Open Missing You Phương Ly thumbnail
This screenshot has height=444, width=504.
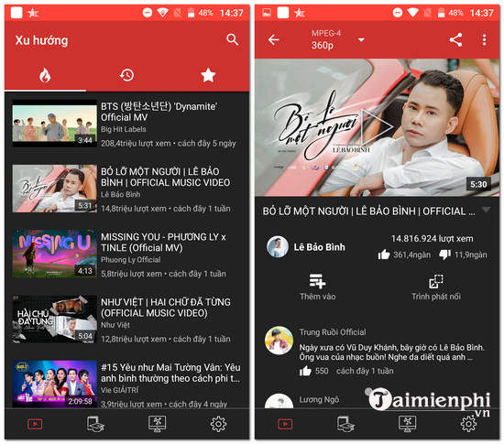(x=54, y=254)
